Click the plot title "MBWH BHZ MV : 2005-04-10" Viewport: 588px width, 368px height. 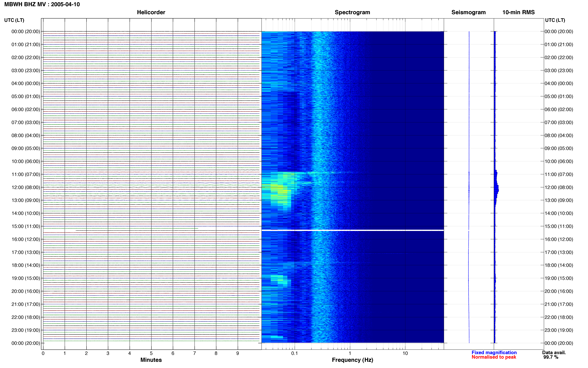[x=42, y=4]
